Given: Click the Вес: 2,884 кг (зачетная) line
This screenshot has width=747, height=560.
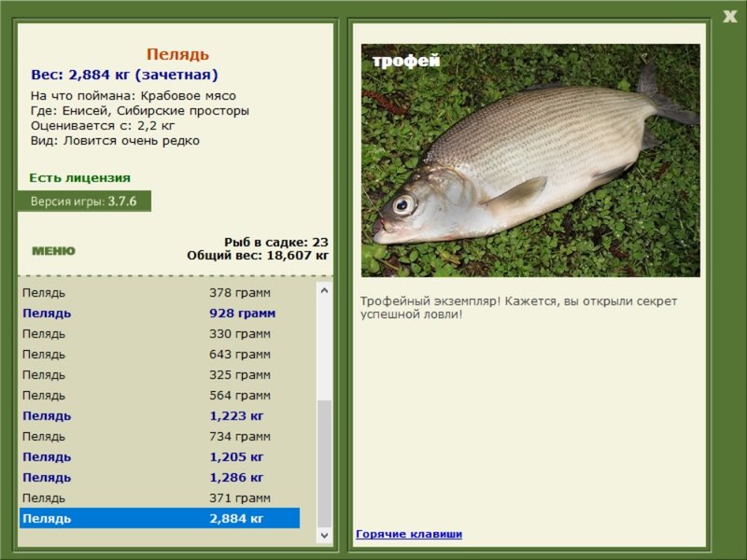Looking at the screenshot, I should point(124,75).
